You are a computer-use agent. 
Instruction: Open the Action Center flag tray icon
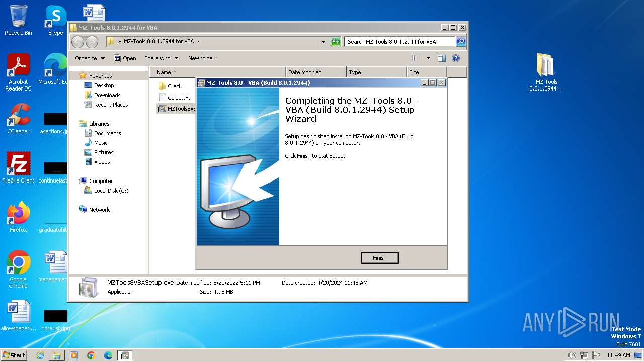(x=596, y=355)
